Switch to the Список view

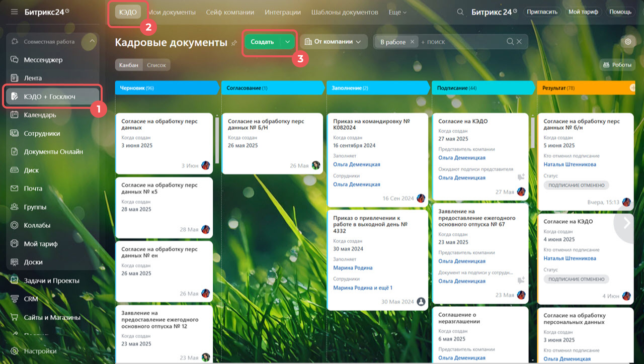click(156, 65)
